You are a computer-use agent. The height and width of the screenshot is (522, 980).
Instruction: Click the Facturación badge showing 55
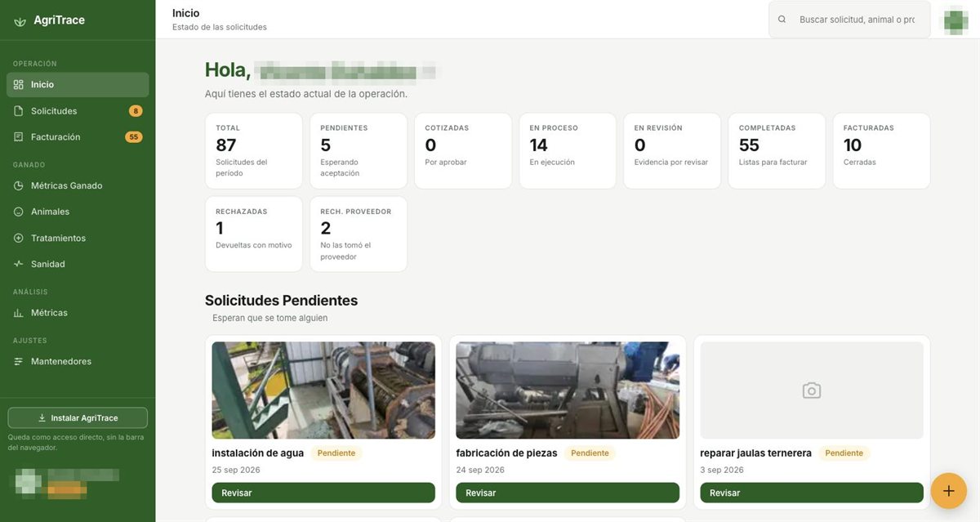click(134, 137)
